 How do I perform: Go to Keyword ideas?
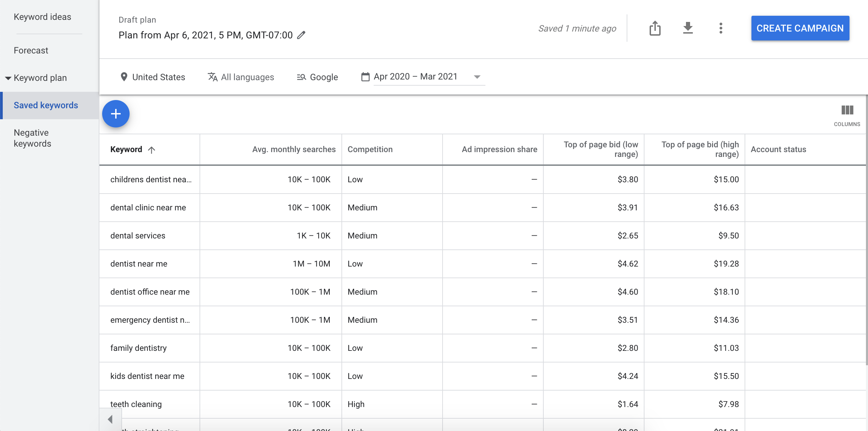tap(43, 17)
